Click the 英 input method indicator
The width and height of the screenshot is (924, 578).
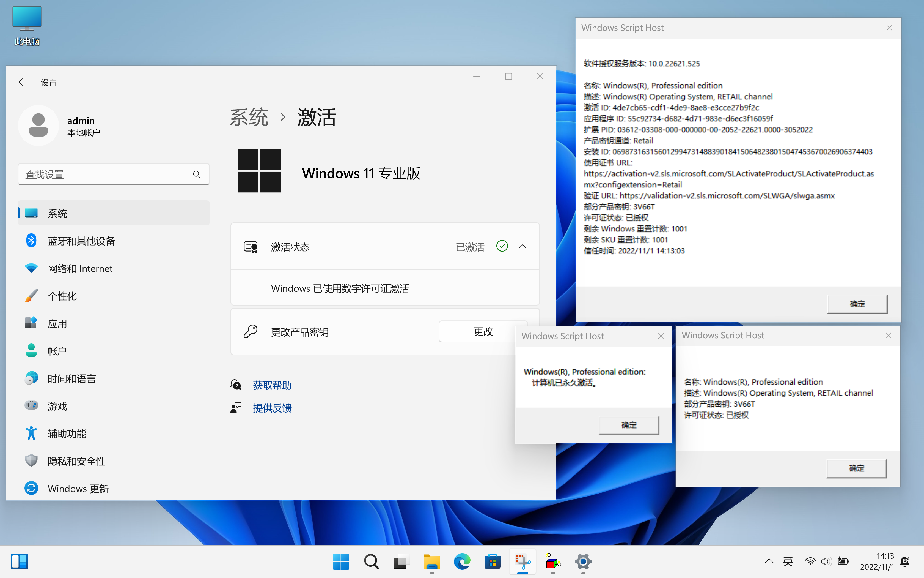(788, 561)
